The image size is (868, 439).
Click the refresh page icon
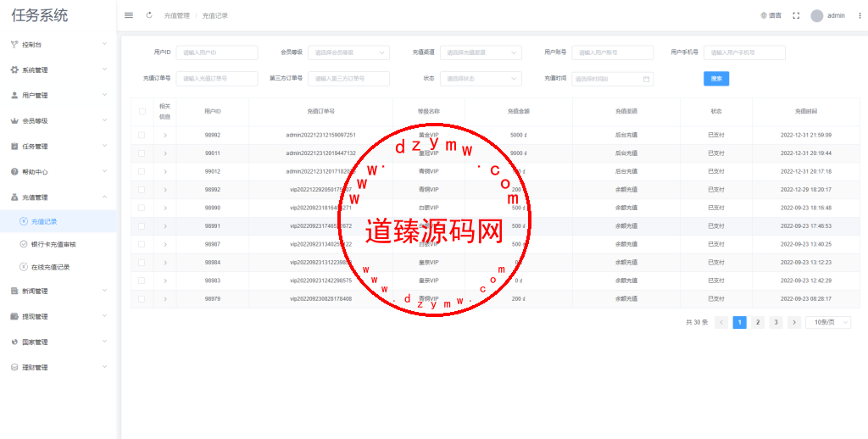[149, 15]
